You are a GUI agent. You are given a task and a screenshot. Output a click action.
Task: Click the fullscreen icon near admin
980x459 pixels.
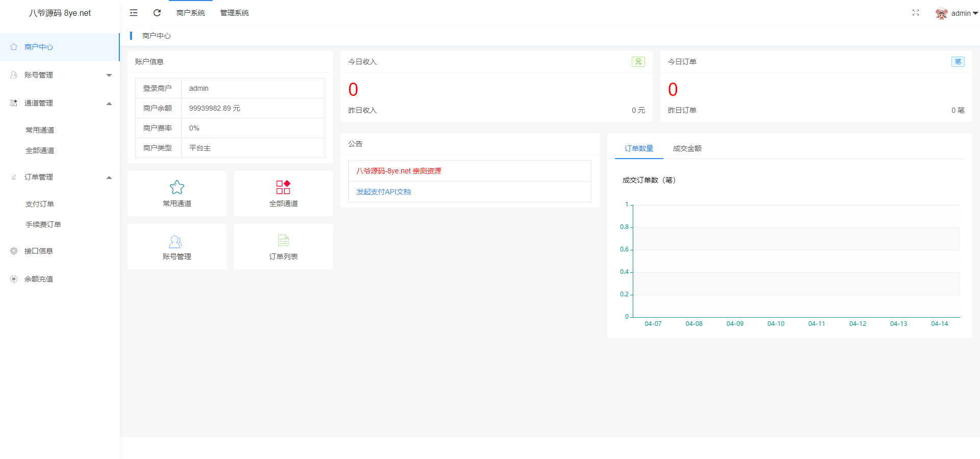916,13
